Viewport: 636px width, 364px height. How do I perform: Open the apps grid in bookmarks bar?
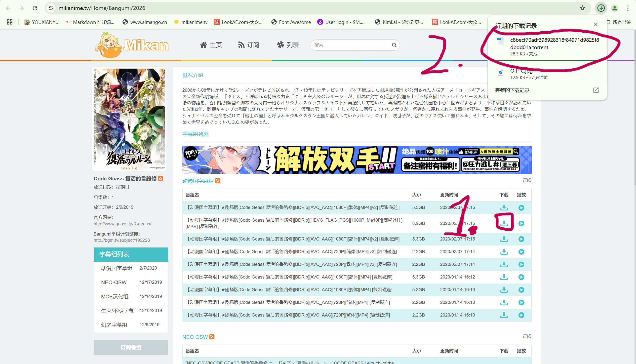pos(9,22)
